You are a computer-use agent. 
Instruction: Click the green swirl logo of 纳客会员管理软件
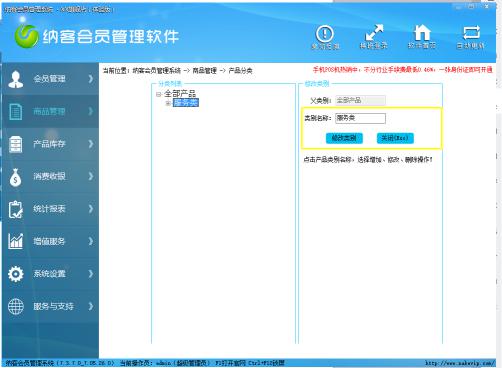tap(27, 36)
